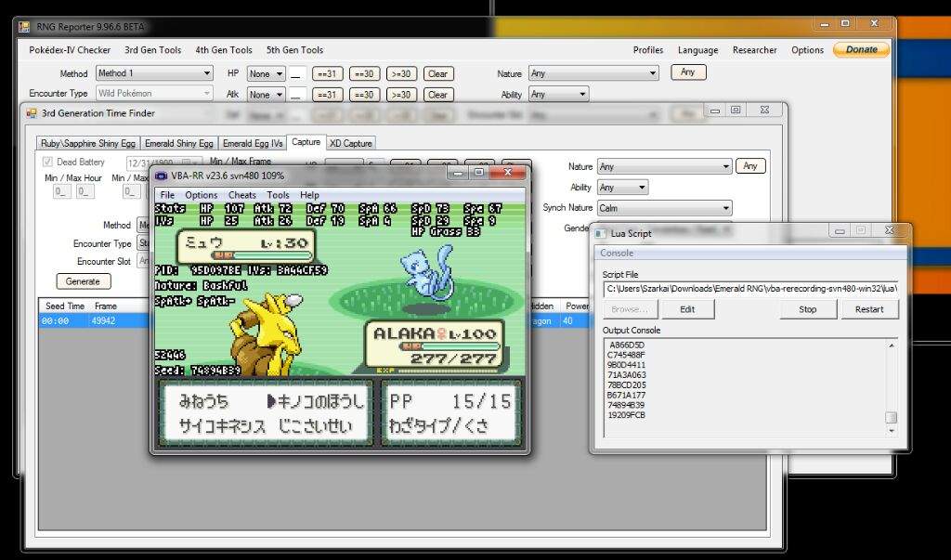Open VBA-RR File menu

click(x=167, y=195)
